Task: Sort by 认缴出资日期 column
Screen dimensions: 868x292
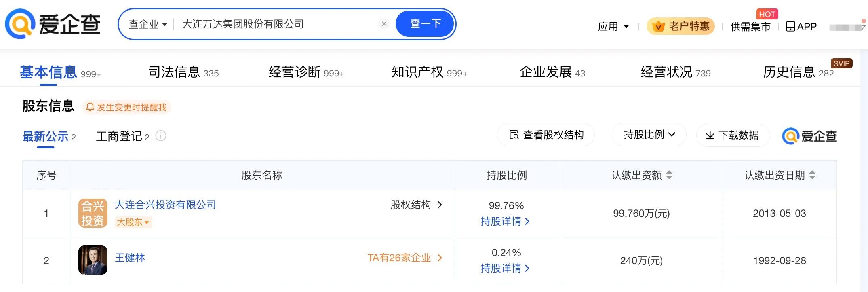Action: click(812, 175)
